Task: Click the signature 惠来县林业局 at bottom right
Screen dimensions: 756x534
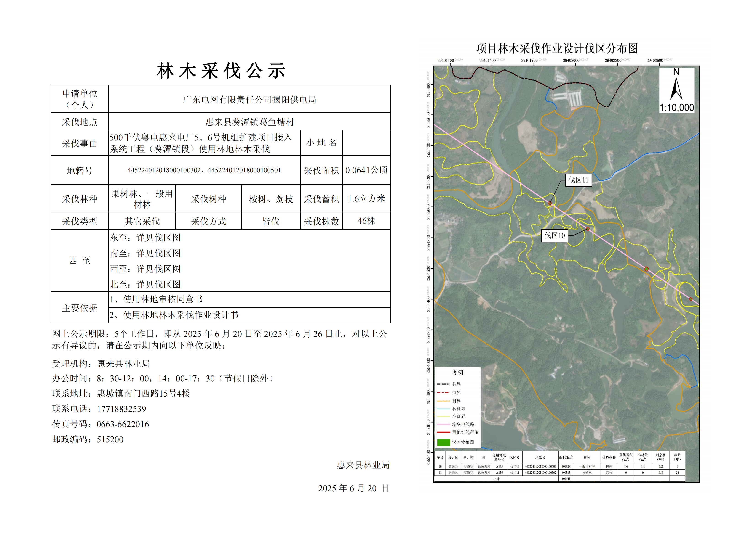Action: click(x=363, y=465)
